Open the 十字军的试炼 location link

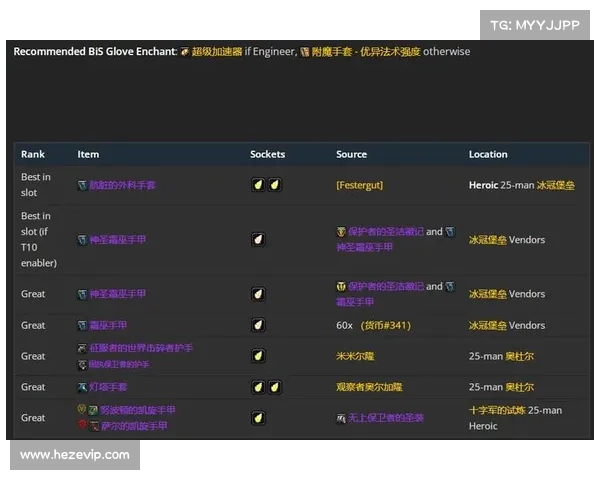[x=497, y=410]
